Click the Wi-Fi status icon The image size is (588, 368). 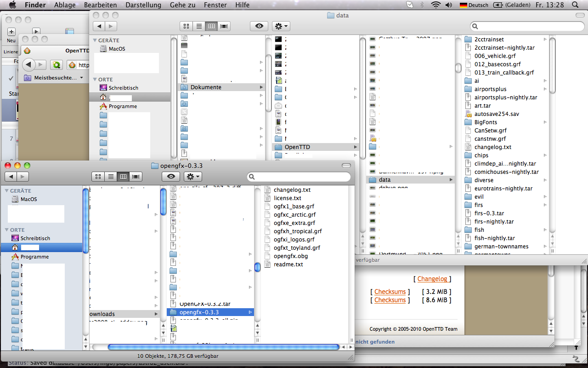(x=435, y=5)
